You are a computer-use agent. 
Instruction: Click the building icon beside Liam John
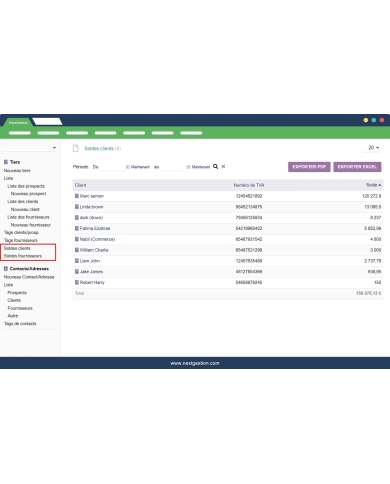[x=77, y=261]
